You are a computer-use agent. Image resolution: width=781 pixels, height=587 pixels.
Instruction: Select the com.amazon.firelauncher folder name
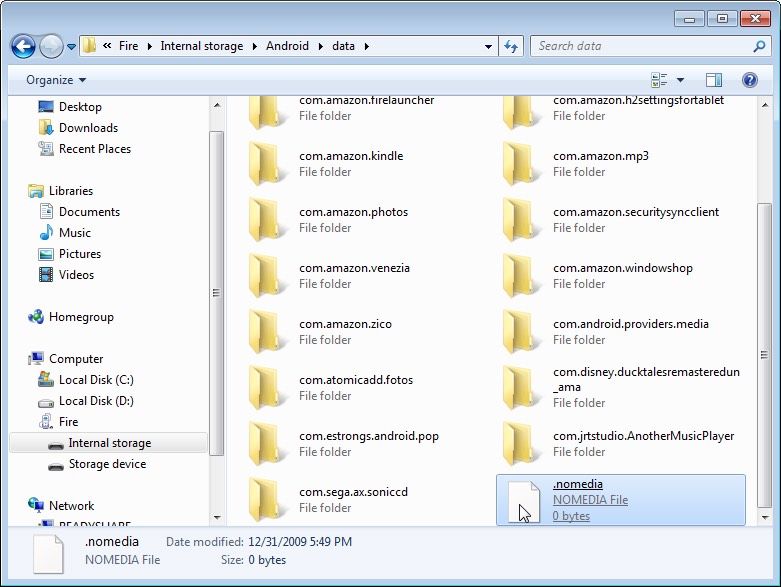tap(366, 100)
